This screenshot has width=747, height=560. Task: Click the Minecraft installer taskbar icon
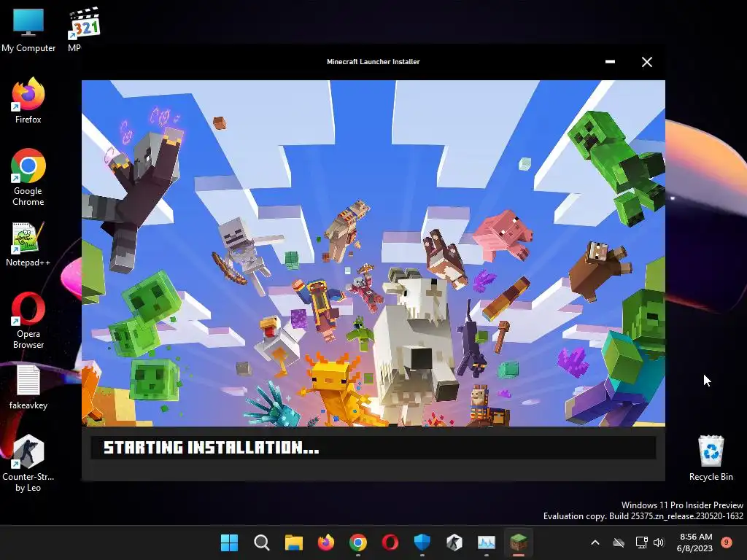coord(519,542)
